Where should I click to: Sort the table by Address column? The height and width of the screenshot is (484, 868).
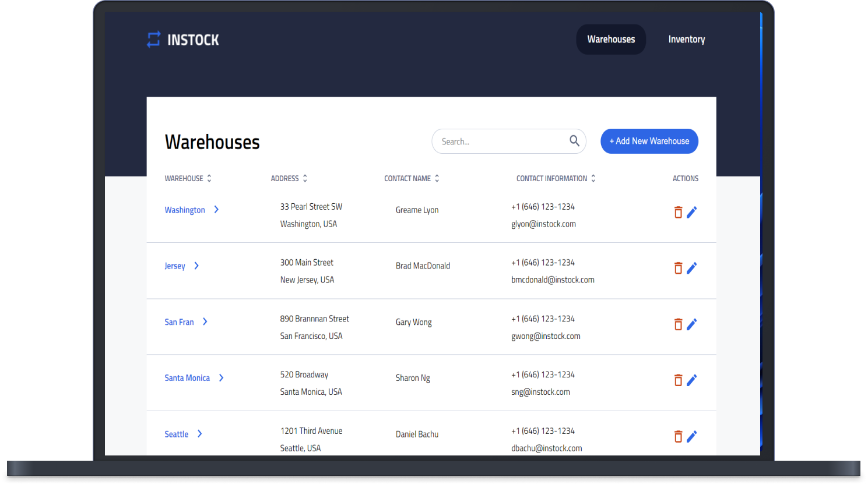(305, 178)
